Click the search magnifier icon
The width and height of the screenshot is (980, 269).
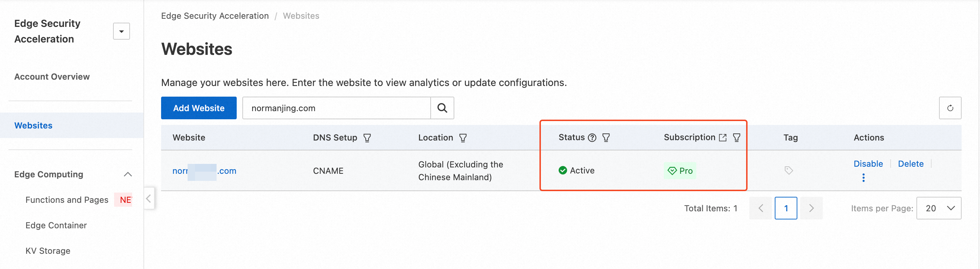[442, 108]
